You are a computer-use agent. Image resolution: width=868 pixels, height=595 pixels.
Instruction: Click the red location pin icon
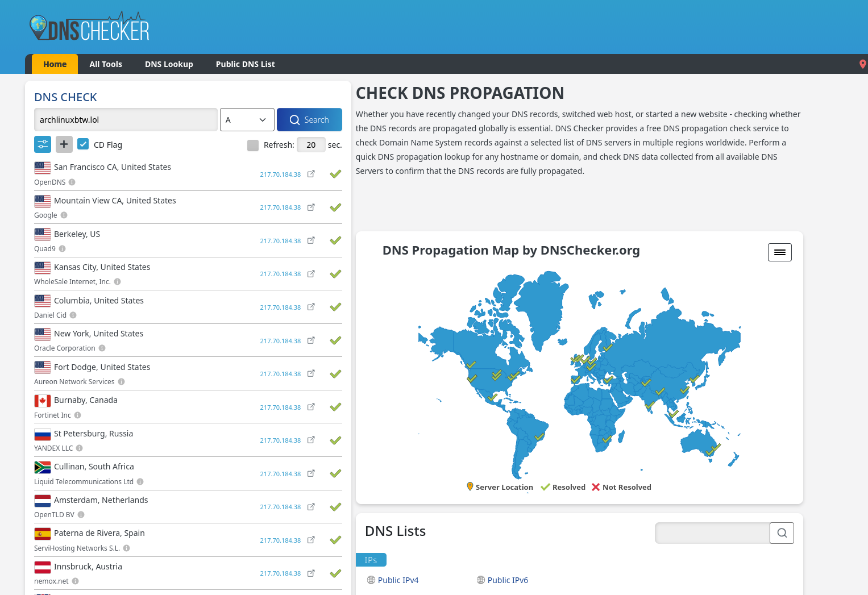(862, 64)
